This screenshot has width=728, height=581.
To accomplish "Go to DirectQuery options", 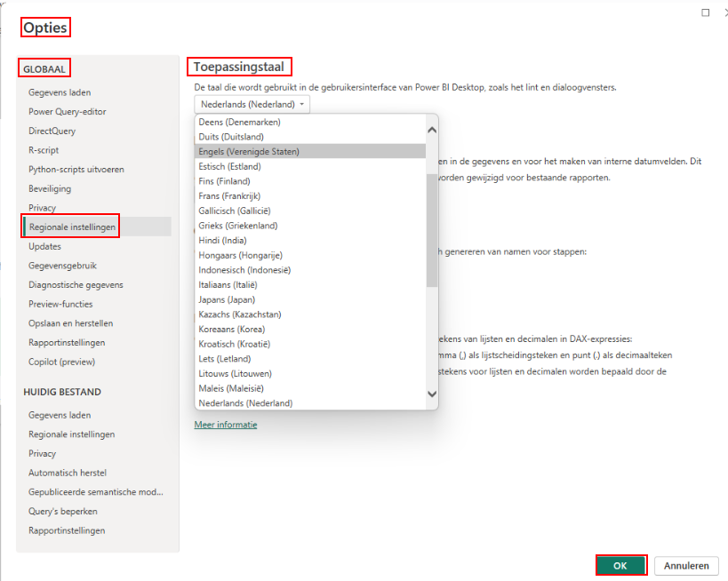I will click(x=52, y=131).
